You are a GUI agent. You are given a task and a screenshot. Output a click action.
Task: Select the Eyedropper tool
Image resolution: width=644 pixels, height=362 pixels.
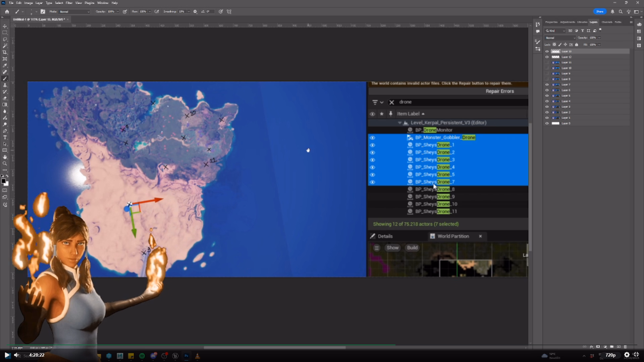click(5, 65)
